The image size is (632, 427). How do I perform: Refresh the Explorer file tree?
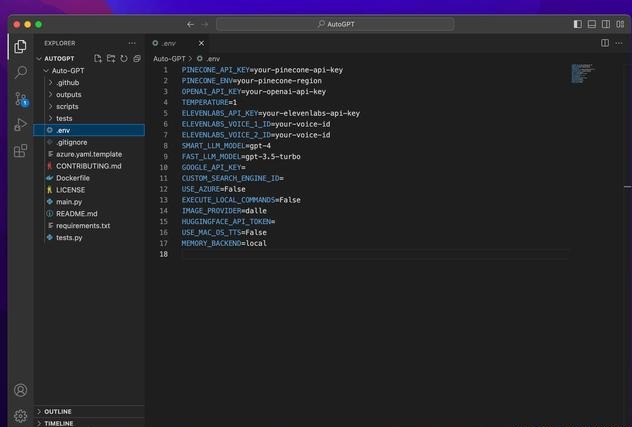click(x=124, y=59)
